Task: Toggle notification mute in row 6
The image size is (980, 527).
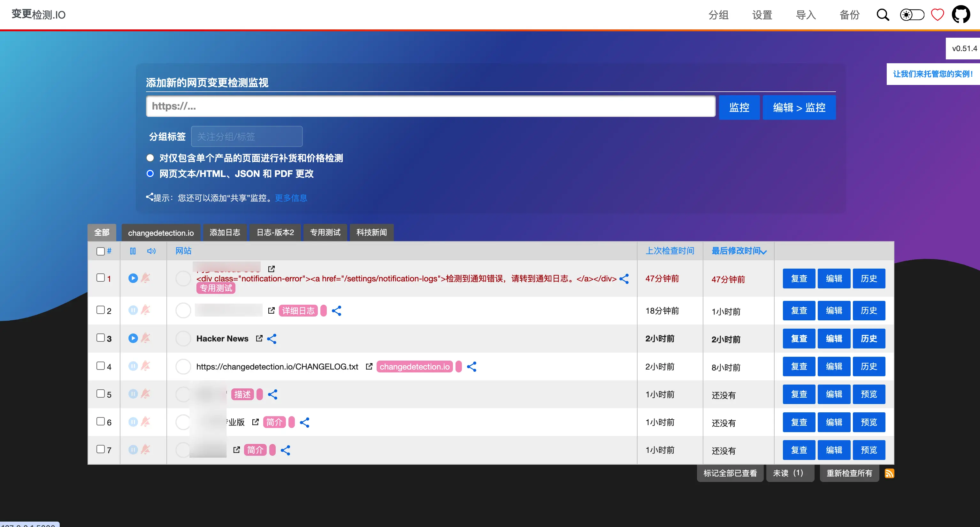Action: click(146, 422)
